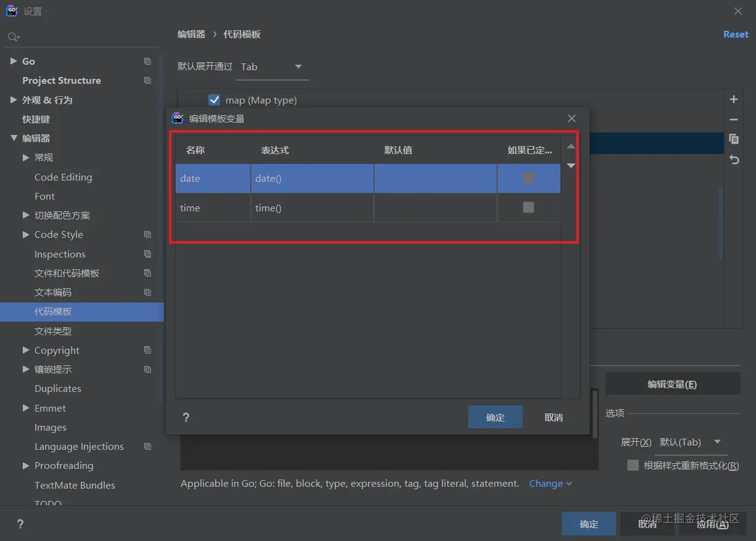Expand the Code Style node

point(26,234)
